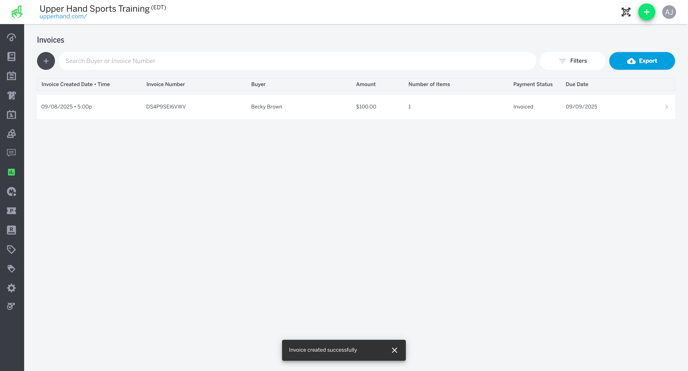Click the due date 09/09/2025 cell
The height and width of the screenshot is (371, 688).
point(581,107)
